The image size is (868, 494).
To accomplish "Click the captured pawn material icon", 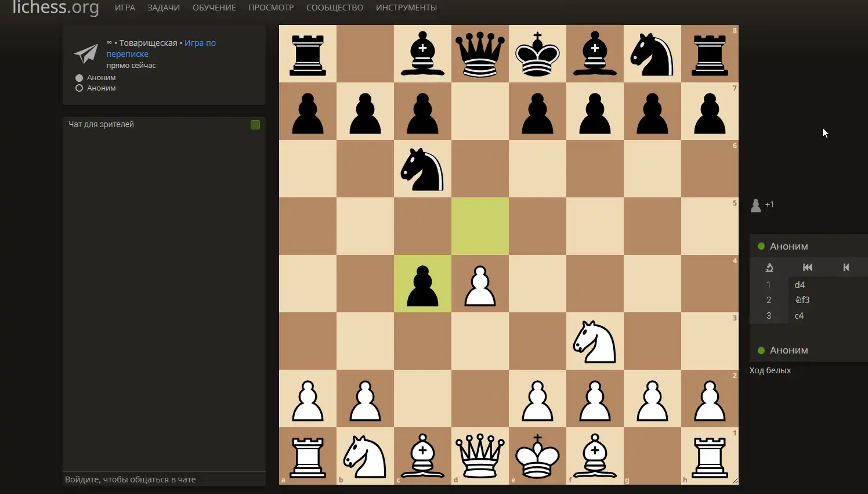I will (x=755, y=205).
